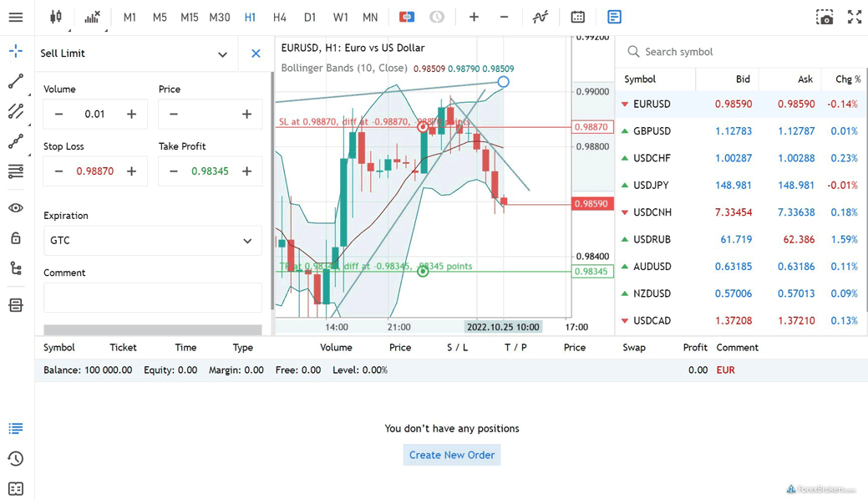
Task: Select the crosshair cursor tool
Action: pos(16,52)
